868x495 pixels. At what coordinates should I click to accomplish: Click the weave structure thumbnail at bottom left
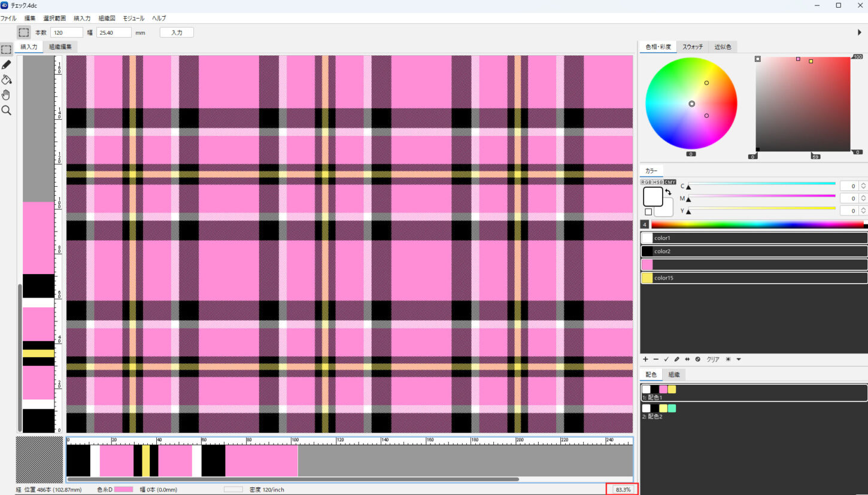click(x=39, y=459)
